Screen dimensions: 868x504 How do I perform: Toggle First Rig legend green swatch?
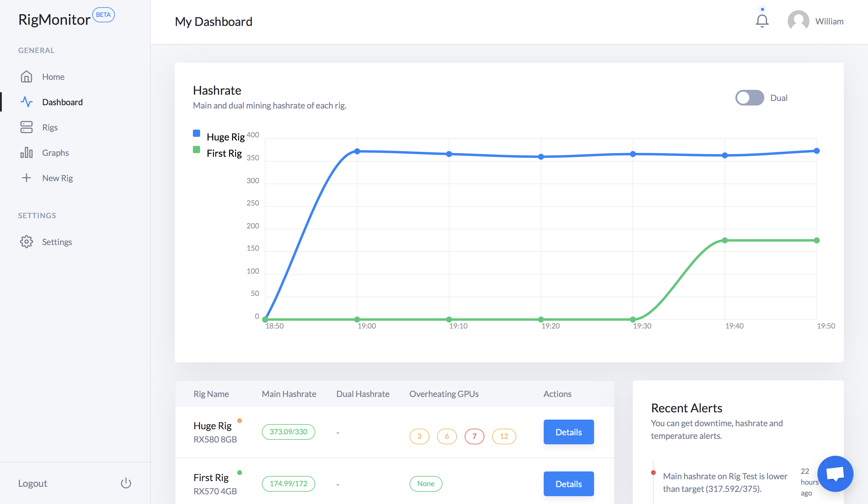196,150
